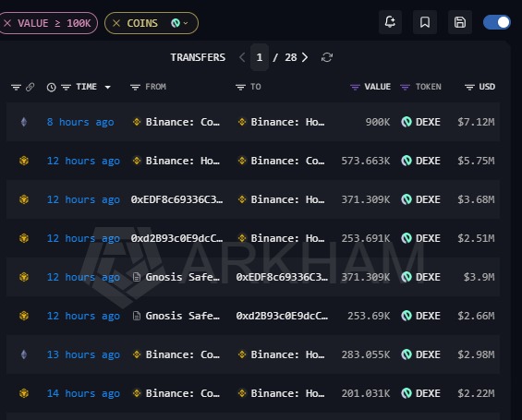The height and width of the screenshot is (420, 522).
Task: Click the alert bell icon
Action: pyautogui.click(x=390, y=22)
